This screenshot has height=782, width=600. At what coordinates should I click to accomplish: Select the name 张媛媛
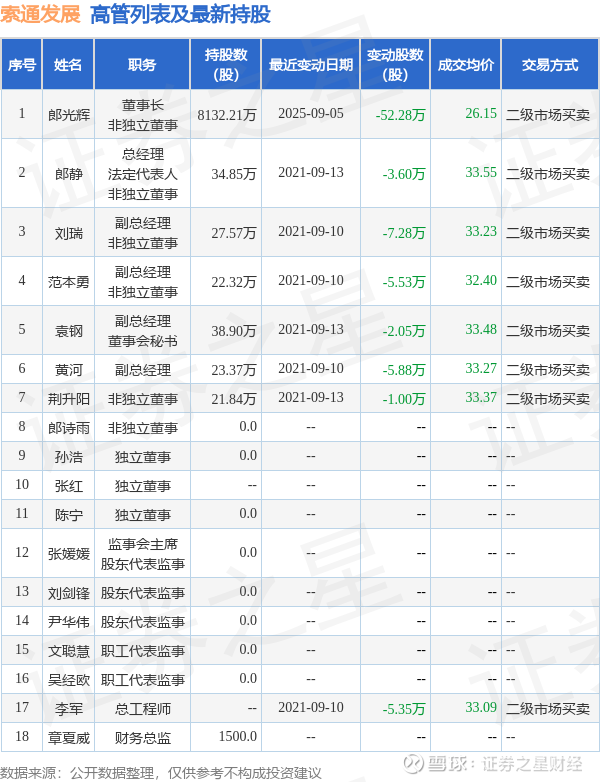(69, 554)
